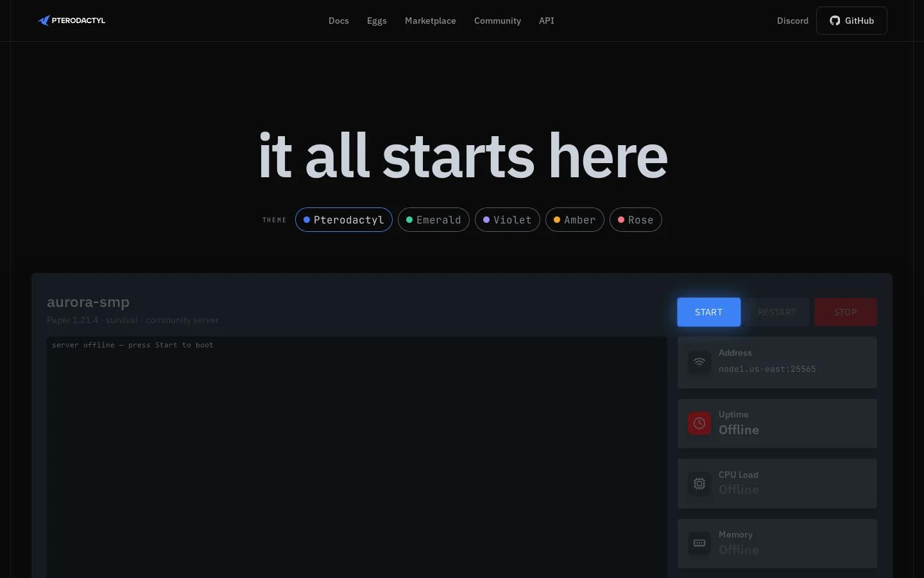The image size is (924, 578).
Task: Click the Pterodactyl logo
Action: (71, 21)
